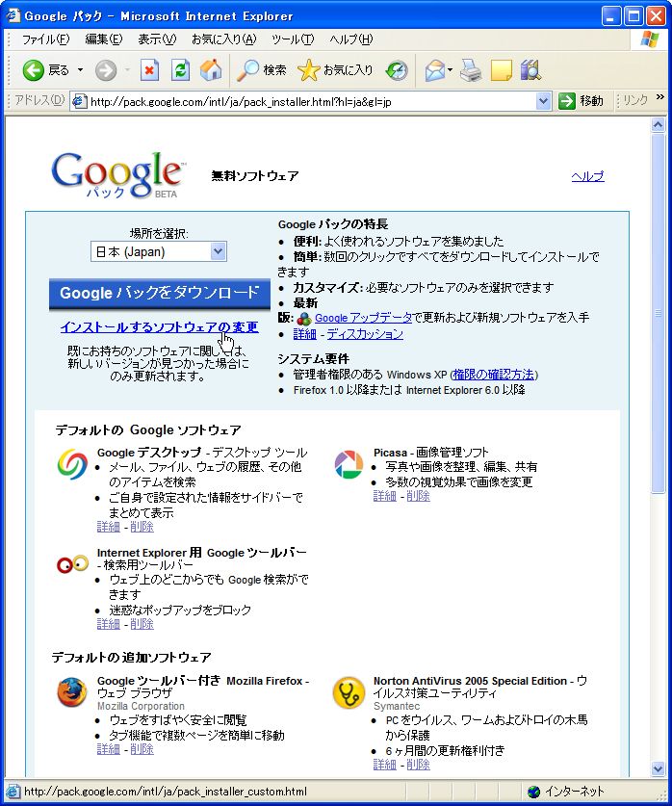This screenshot has width=672, height=806.
Task: Click the システム要件 heading
Action: pyautogui.click(x=314, y=358)
